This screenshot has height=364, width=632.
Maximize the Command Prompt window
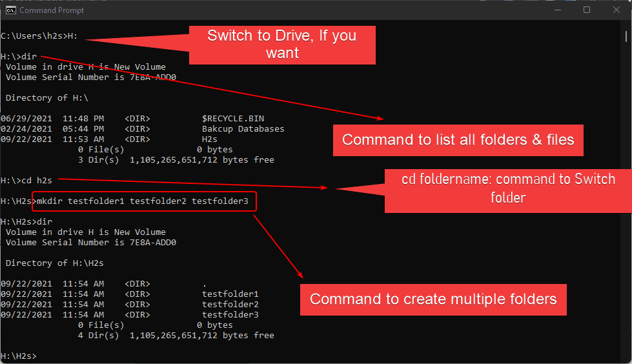pyautogui.click(x=587, y=10)
